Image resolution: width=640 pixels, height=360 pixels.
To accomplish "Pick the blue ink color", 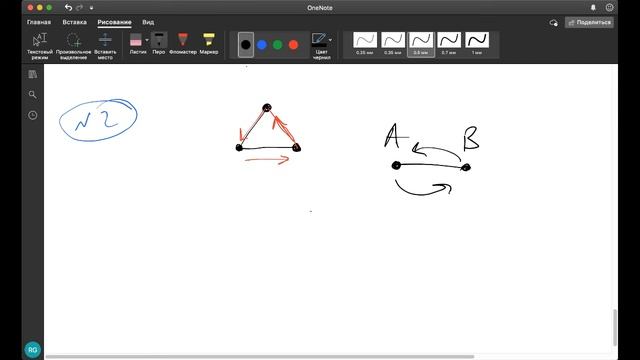I will coord(262,44).
